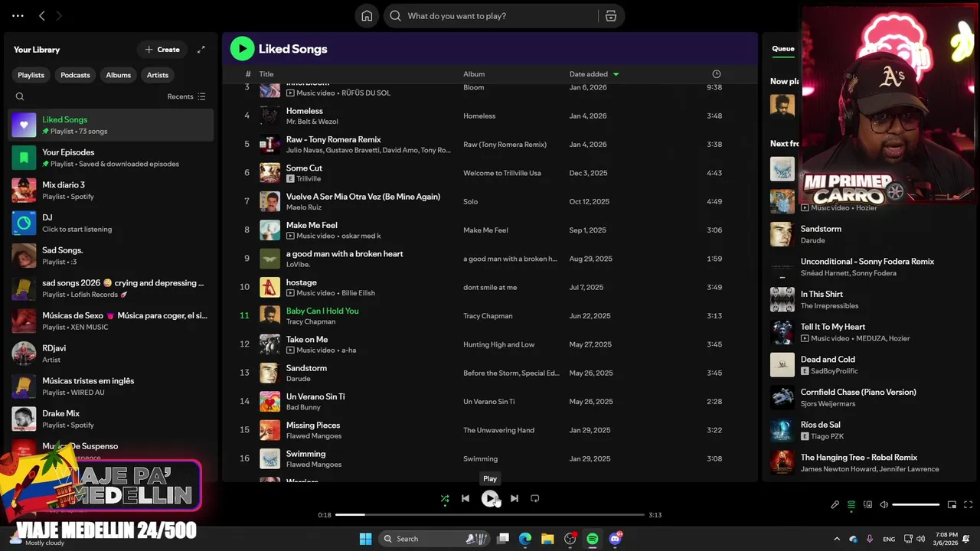980x551 pixels.
Task: Go back with the left arrow
Action: pyautogui.click(x=42, y=15)
